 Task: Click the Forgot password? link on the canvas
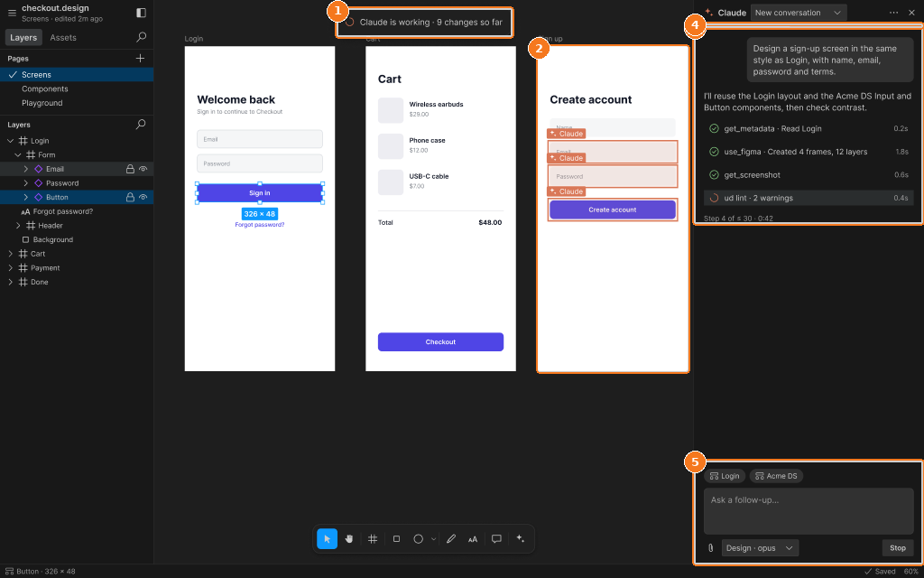260,225
